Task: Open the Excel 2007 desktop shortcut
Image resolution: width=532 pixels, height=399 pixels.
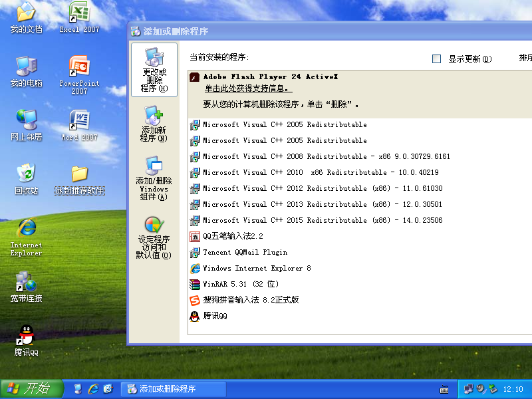Action: (79, 18)
